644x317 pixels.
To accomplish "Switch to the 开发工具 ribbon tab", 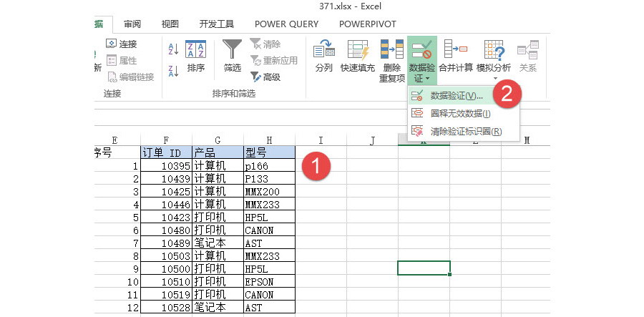I will click(216, 24).
